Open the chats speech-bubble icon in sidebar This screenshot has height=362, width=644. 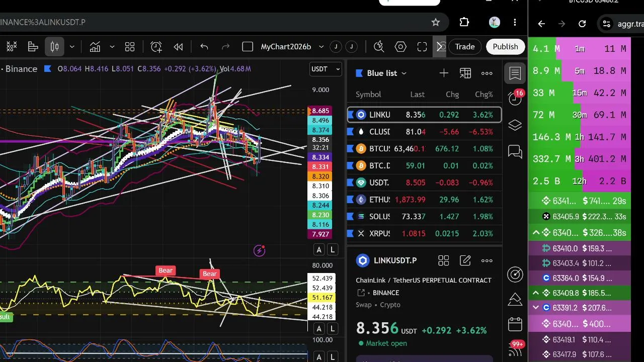coord(515,151)
